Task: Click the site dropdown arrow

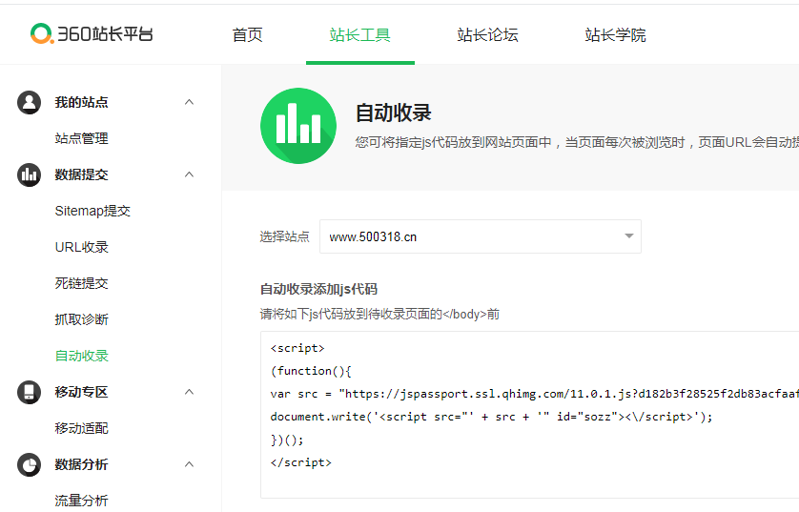Action: point(629,236)
